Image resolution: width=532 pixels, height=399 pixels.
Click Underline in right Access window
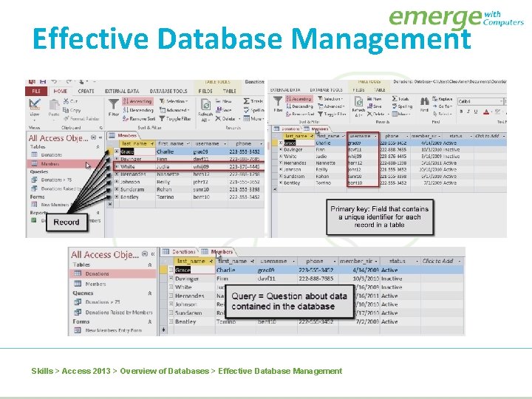(x=476, y=112)
